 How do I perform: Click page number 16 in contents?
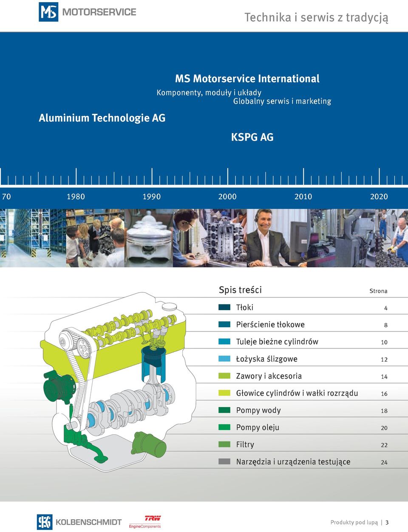pos(384,394)
